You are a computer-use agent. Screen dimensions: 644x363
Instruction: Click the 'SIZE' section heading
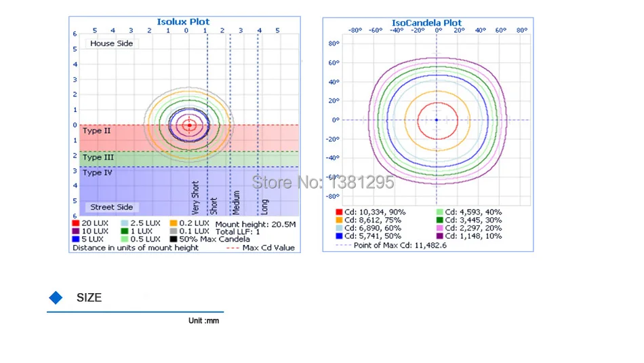(89, 298)
